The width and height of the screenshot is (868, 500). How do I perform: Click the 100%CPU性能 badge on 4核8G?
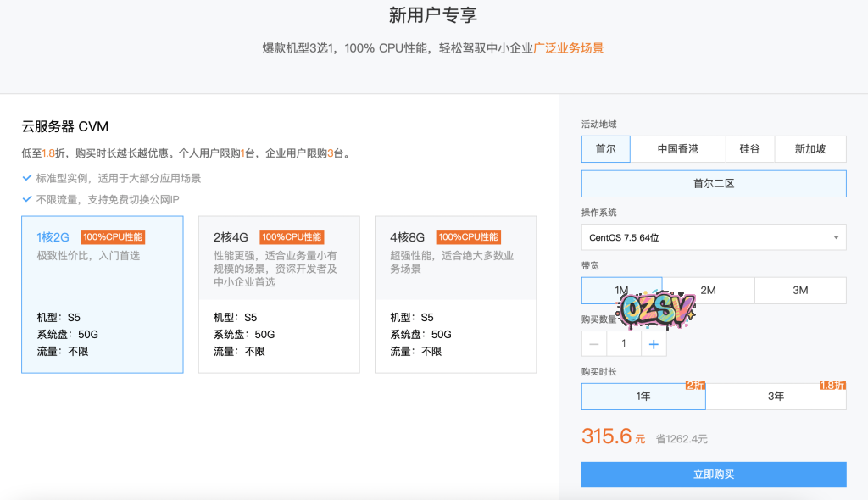(468, 237)
